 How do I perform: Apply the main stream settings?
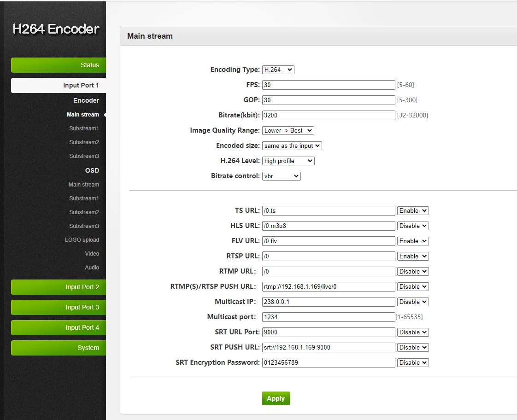point(276,398)
